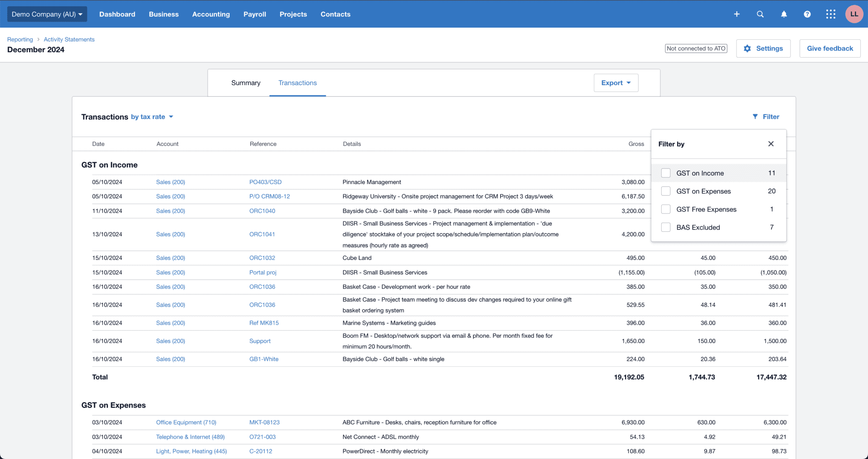The width and height of the screenshot is (868, 459).
Task: Click the Give feedback button
Action: [x=829, y=48]
